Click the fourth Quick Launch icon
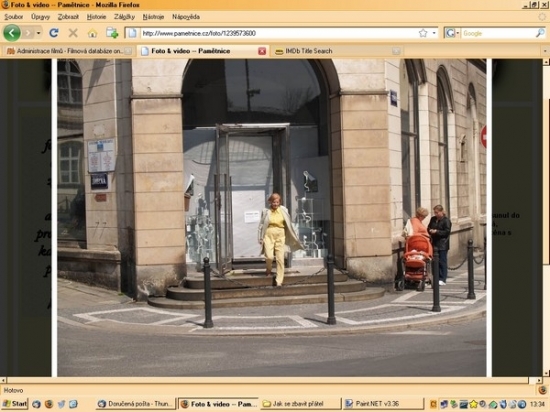The height and width of the screenshot is (412, 550). tap(73, 404)
